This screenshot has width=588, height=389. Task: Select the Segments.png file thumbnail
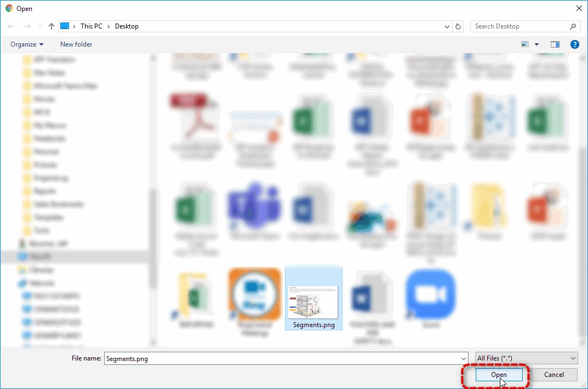313,299
